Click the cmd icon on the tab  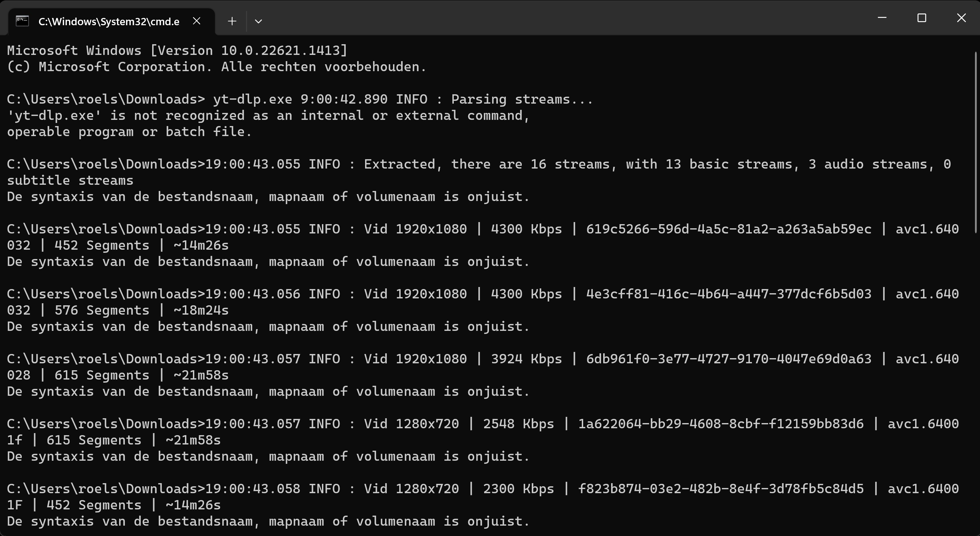click(x=22, y=21)
